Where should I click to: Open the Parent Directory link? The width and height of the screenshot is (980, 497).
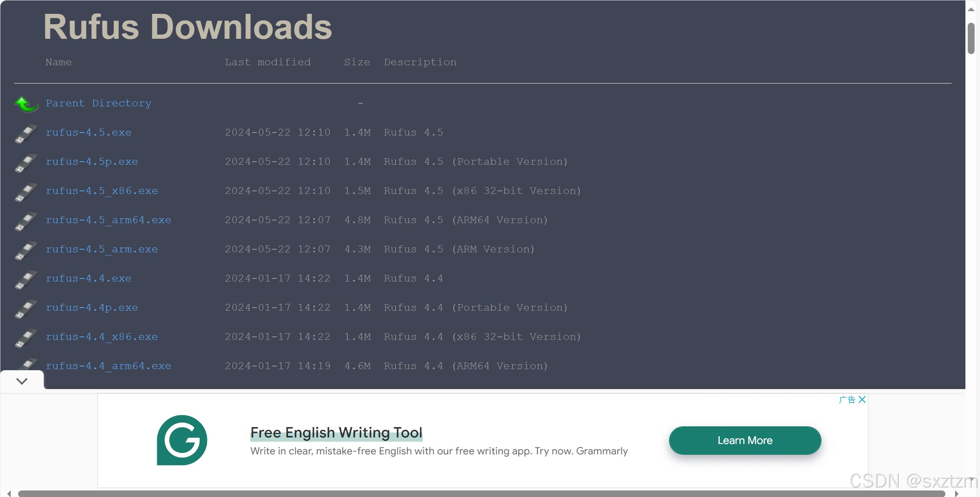coord(99,103)
